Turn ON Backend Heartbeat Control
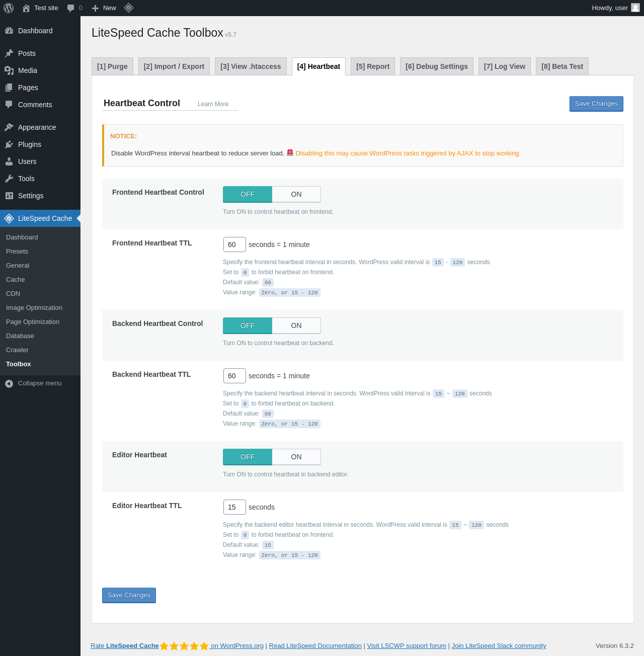Screen dimensions: 644x656 (296, 325)
